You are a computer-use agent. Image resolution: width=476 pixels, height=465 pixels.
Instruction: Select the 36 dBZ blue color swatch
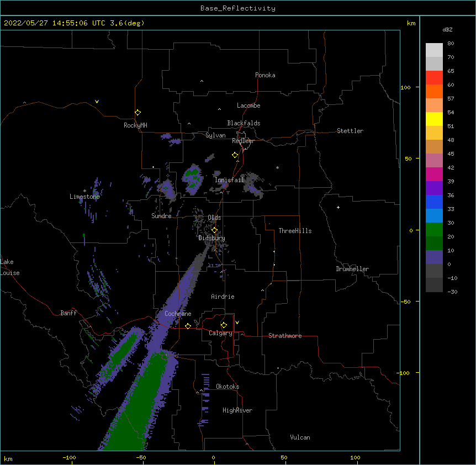tap(434, 202)
